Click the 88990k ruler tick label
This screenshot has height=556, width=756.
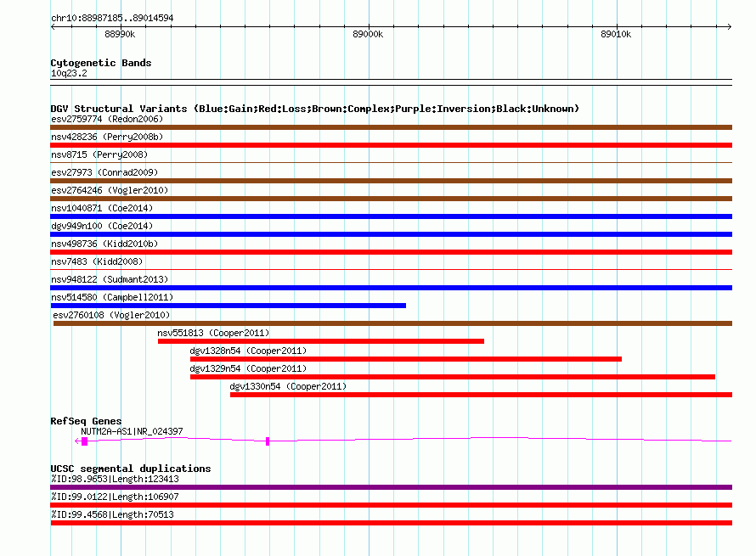point(120,34)
